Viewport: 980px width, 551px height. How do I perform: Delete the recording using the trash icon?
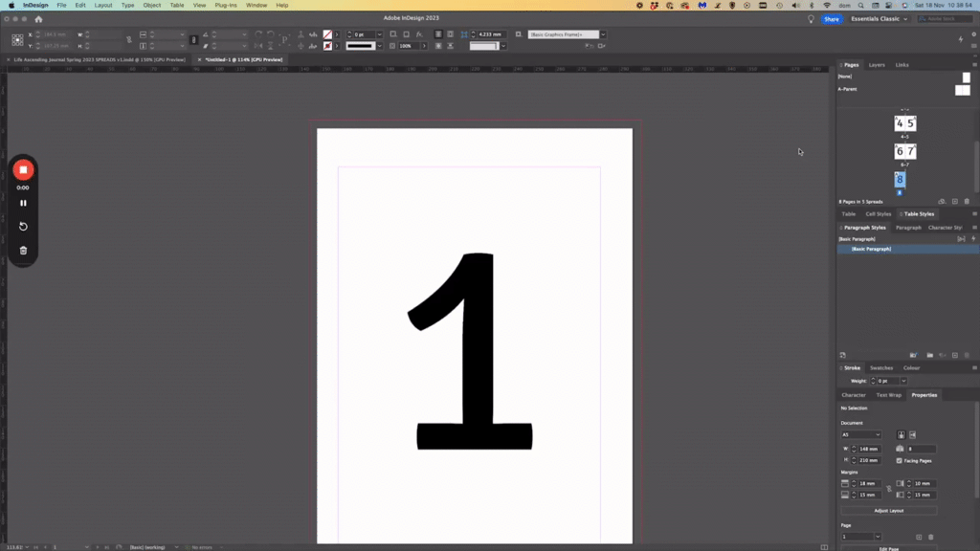click(x=23, y=251)
